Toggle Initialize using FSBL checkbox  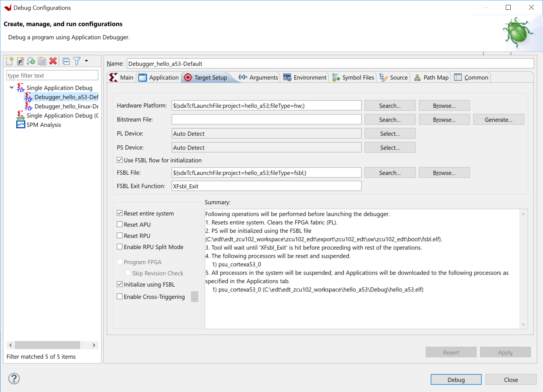pyautogui.click(x=120, y=284)
